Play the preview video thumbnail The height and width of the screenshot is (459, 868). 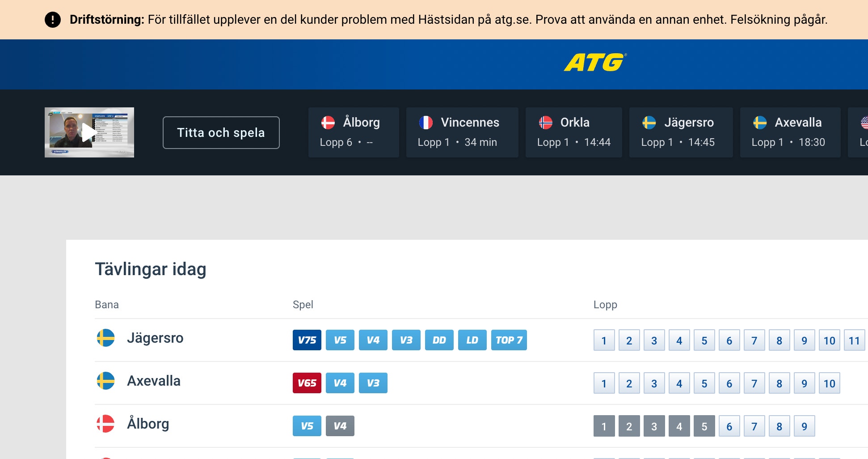point(88,132)
